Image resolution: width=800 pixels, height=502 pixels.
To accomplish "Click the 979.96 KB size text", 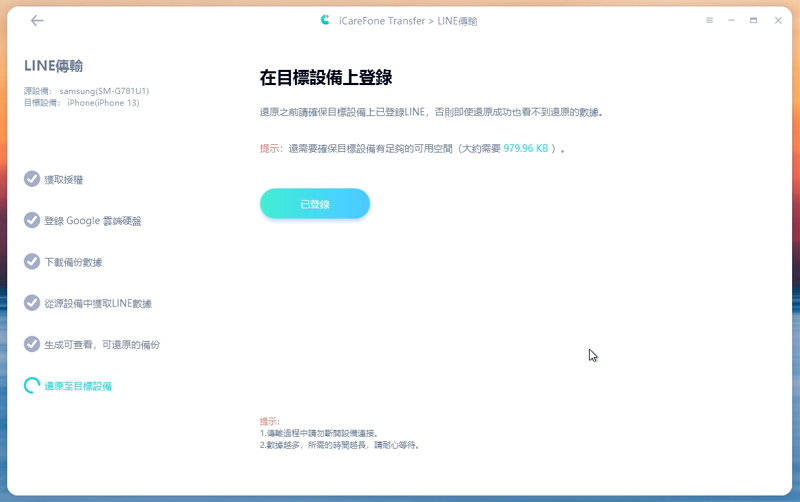I will pos(526,148).
